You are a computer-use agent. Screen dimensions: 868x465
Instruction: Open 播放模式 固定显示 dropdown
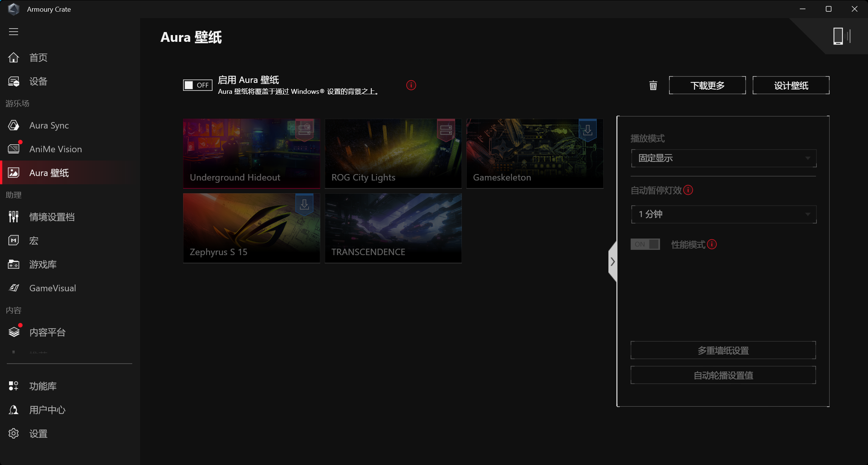pos(724,158)
